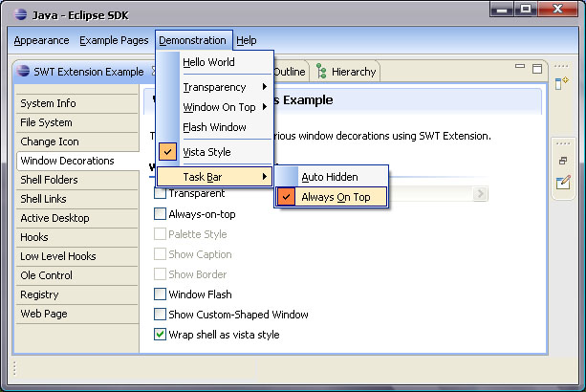Open the Shell Links page
The image size is (586, 392).
tap(77, 199)
